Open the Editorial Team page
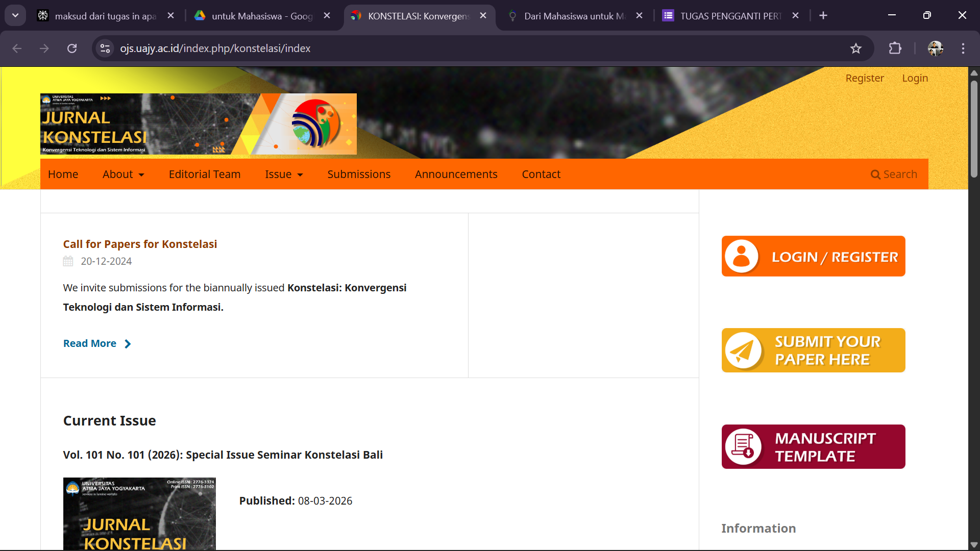 pyautogui.click(x=205, y=174)
